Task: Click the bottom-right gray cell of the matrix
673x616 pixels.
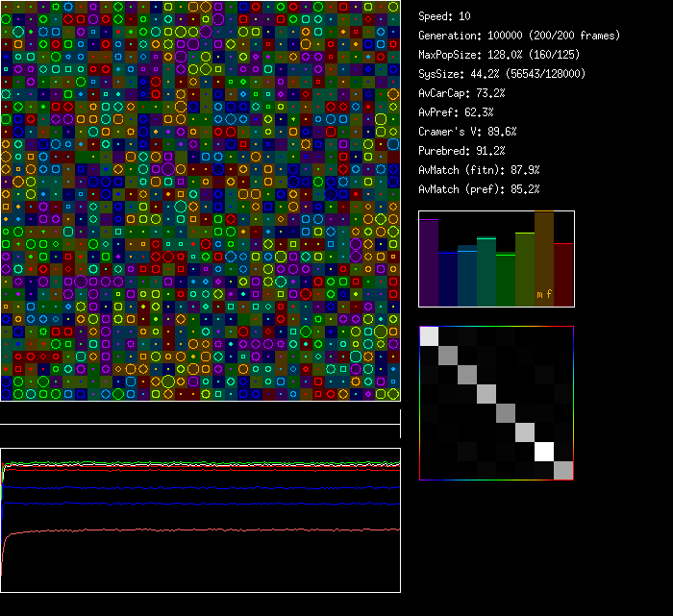Action: coord(563,470)
